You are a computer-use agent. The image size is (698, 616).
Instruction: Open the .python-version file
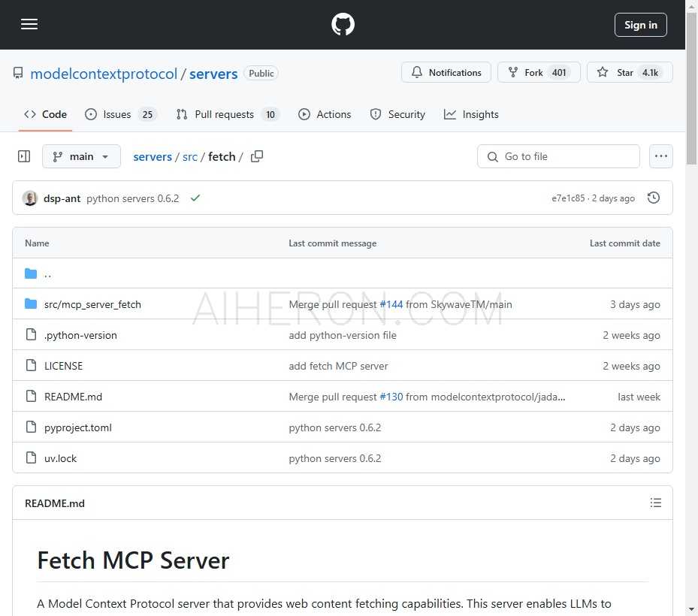(80, 335)
